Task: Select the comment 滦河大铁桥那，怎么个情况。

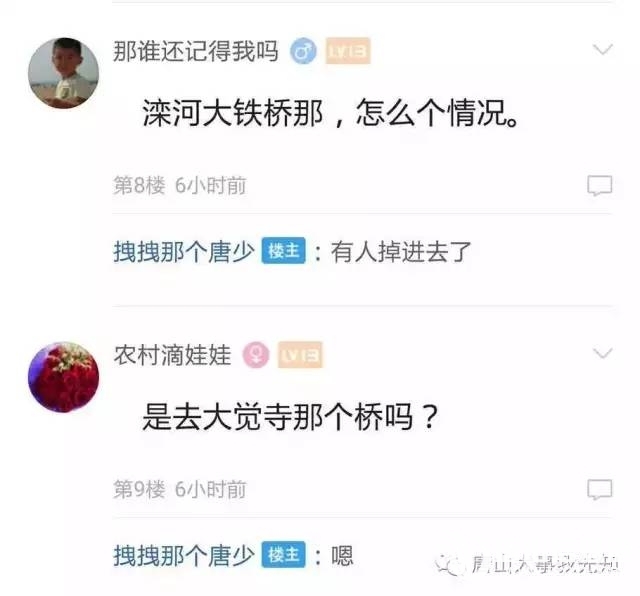Action: [331, 113]
